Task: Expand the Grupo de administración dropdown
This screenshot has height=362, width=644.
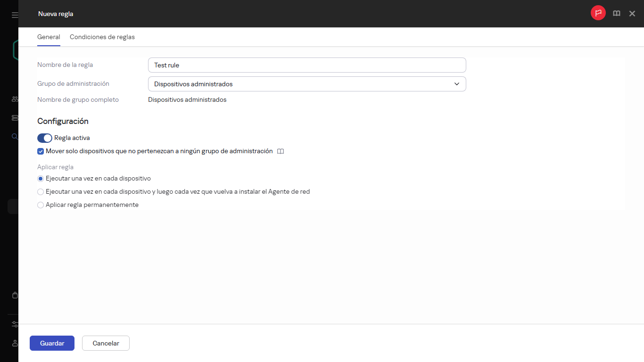Action: click(307, 84)
